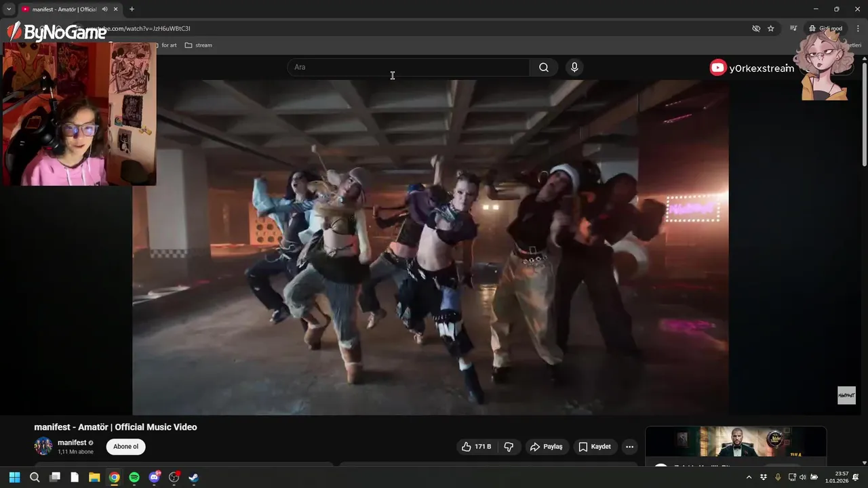
Task: Open OBS Studio from the taskbar
Action: click(x=174, y=477)
